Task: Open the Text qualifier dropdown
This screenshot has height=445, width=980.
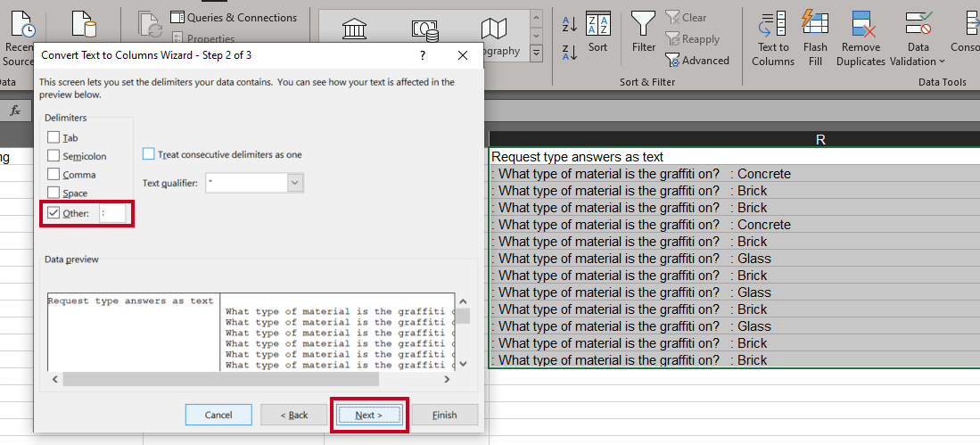Action: coord(296,183)
